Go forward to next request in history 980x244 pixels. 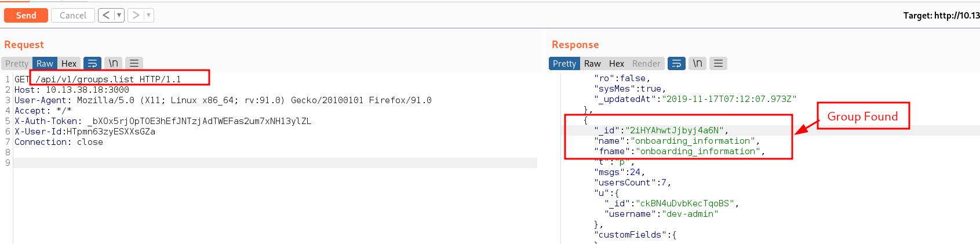point(136,15)
